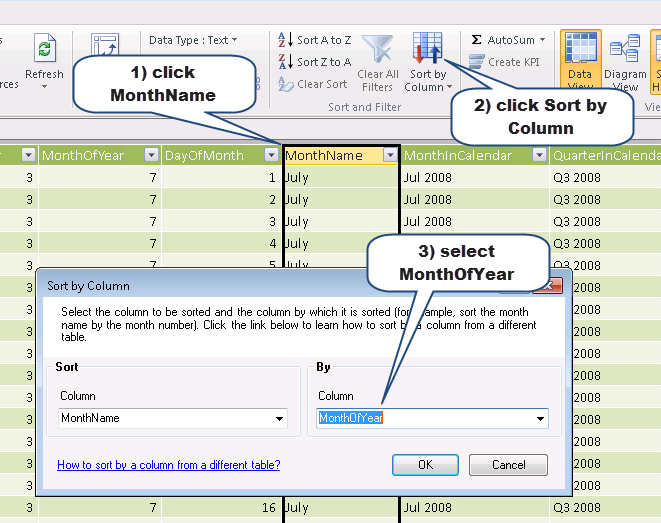The height and width of the screenshot is (523, 661).
Task: Click the AutoSum sigma icon
Action: coord(476,40)
